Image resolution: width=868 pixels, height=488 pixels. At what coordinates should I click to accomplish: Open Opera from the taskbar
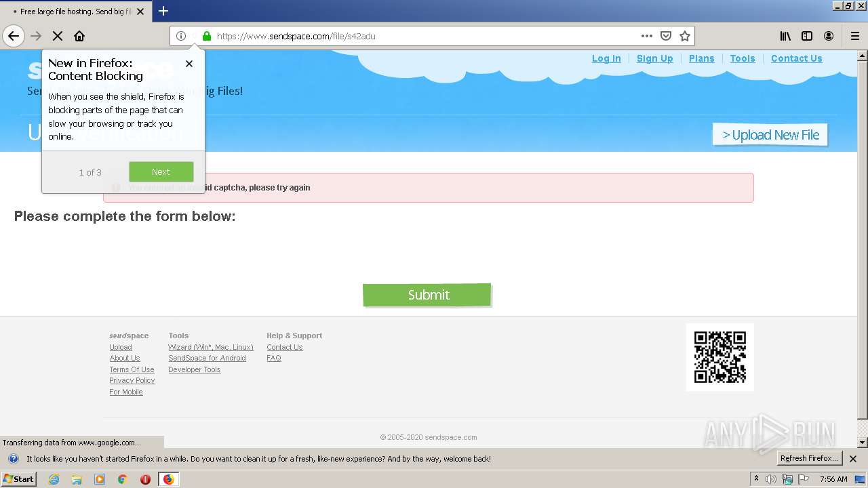point(145,479)
